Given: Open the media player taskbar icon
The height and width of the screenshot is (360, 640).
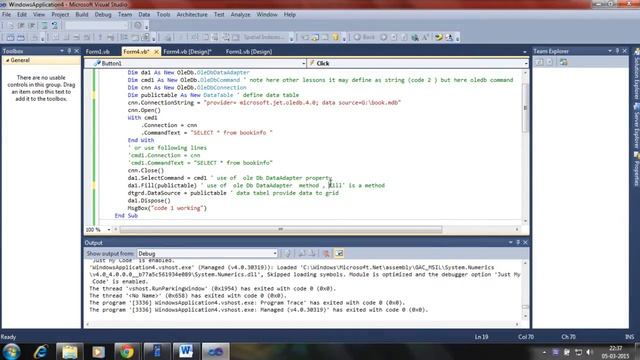Looking at the screenshot, I should 98,351.
